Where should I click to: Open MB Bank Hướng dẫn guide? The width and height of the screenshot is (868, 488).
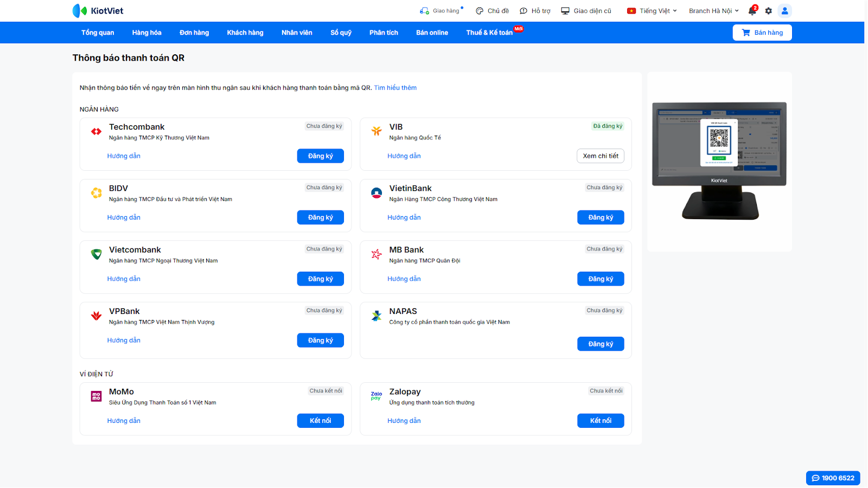coord(404,279)
